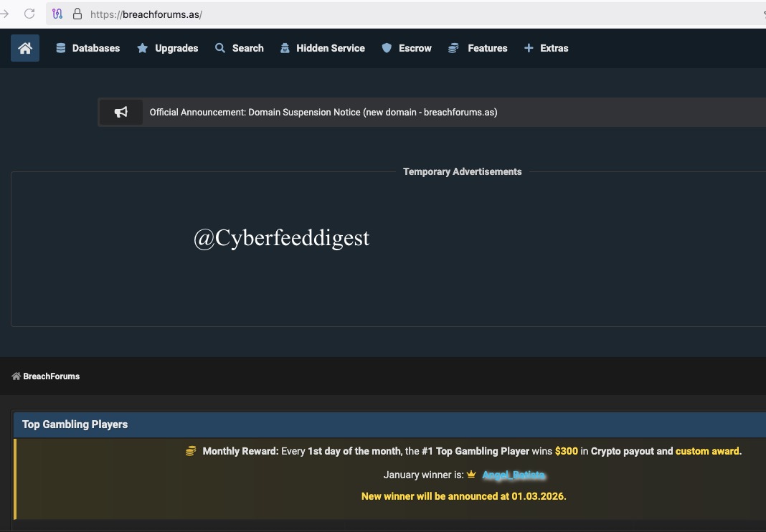Screen dimensions: 766x532
Task: Select Hidden Service from the navigation menu
Action: tap(331, 48)
